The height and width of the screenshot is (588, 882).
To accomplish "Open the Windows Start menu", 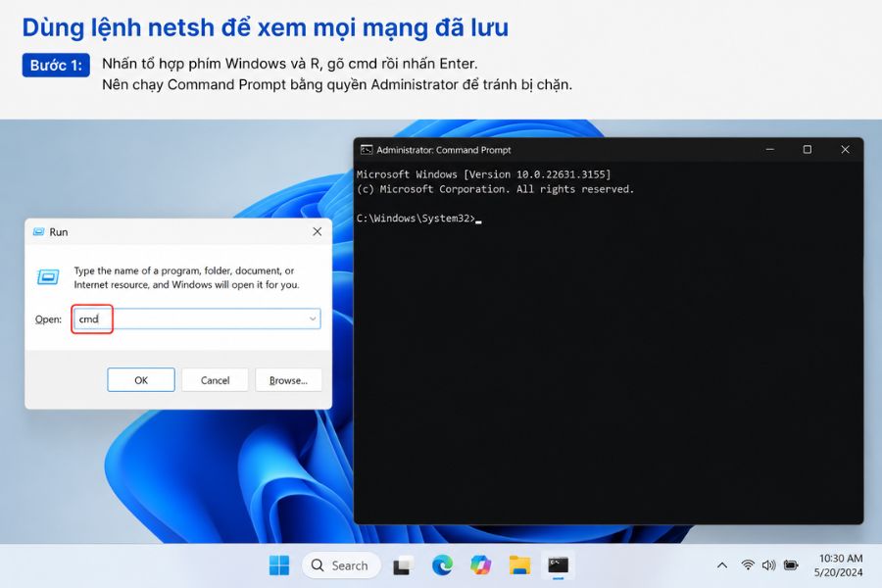I will click(x=279, y=564).
